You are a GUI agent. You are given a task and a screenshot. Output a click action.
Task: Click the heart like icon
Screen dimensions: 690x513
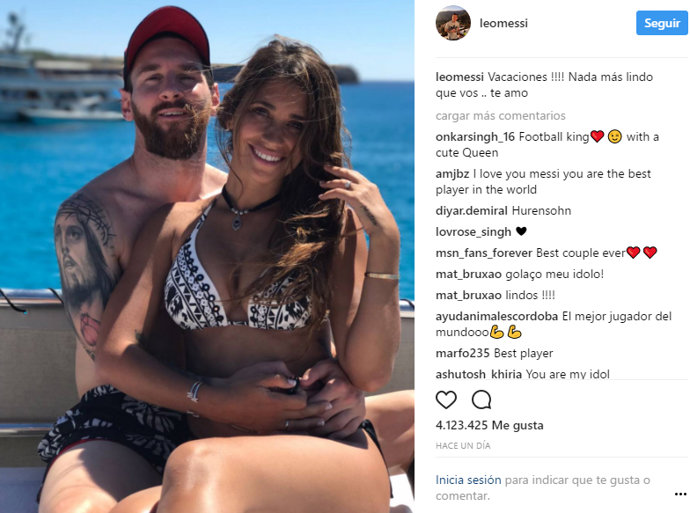446,399
